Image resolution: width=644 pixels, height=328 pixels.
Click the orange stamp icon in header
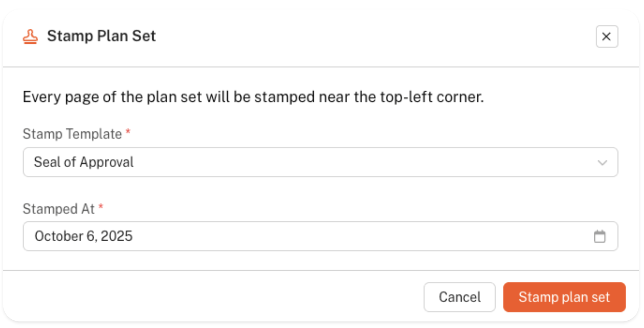(30, 36)
